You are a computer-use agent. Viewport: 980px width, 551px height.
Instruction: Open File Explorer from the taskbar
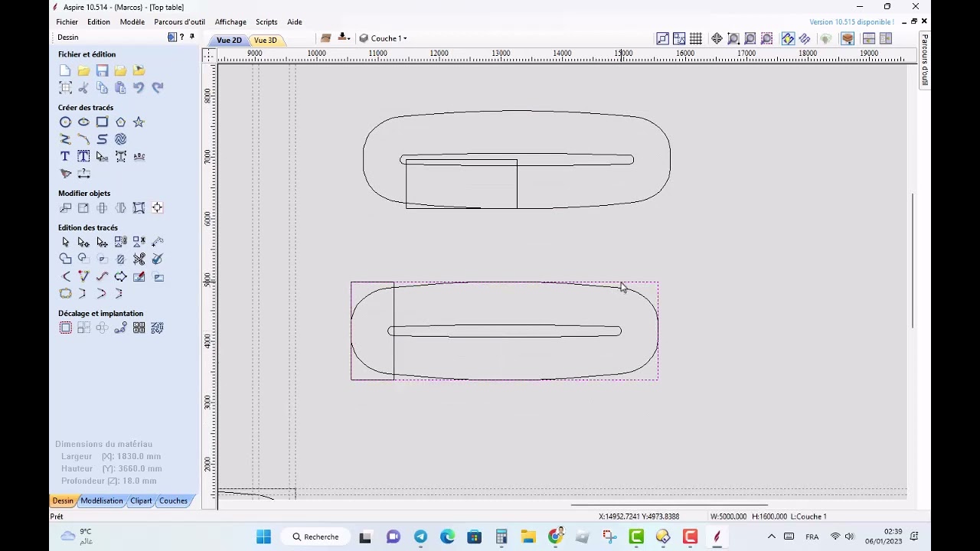coord(528,536)
